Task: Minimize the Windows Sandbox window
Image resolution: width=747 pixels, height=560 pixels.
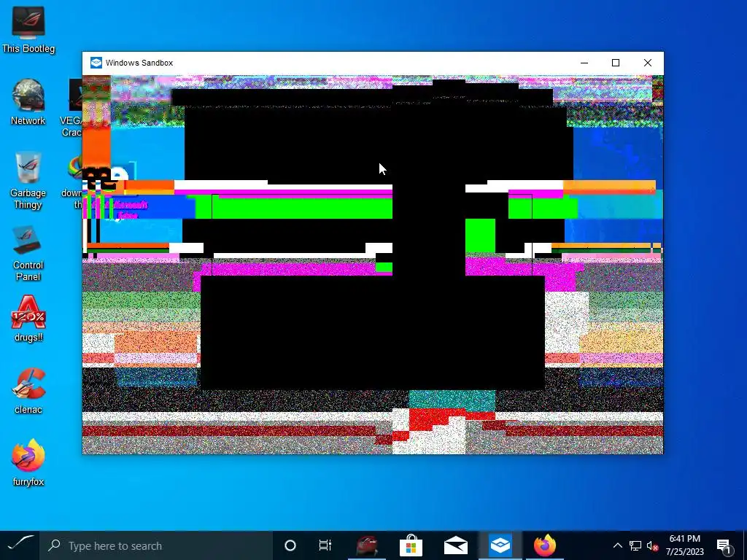Action: click(584, 63)
